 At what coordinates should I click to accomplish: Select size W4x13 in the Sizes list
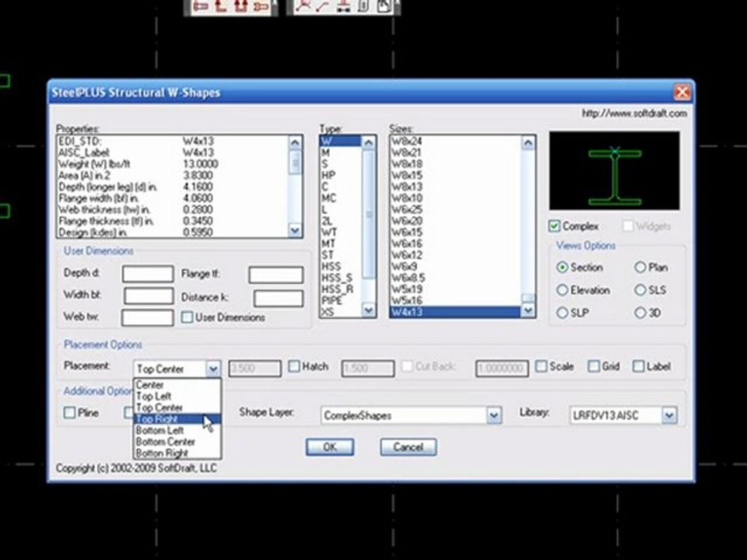(455, 312)
